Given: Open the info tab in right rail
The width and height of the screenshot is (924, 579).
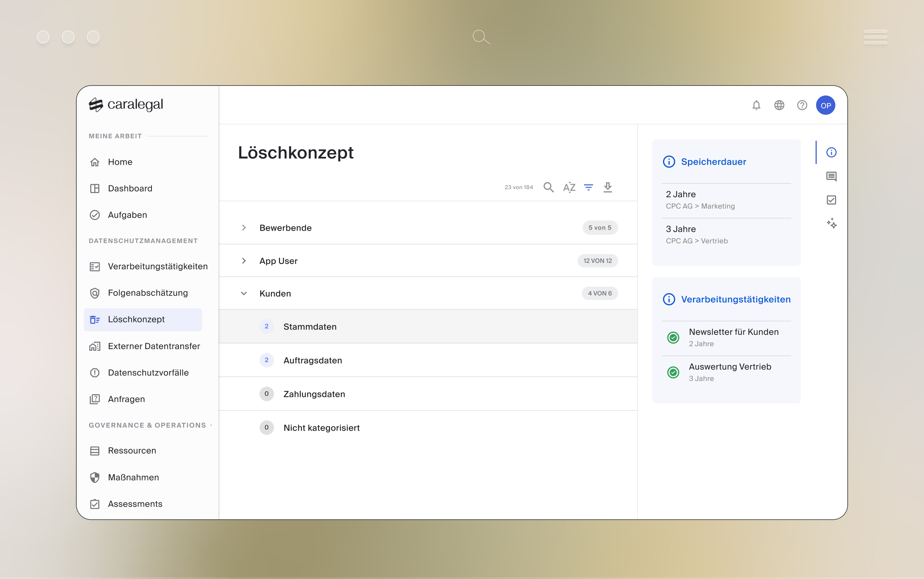Looking at the screenshot, I should point(831,153).
